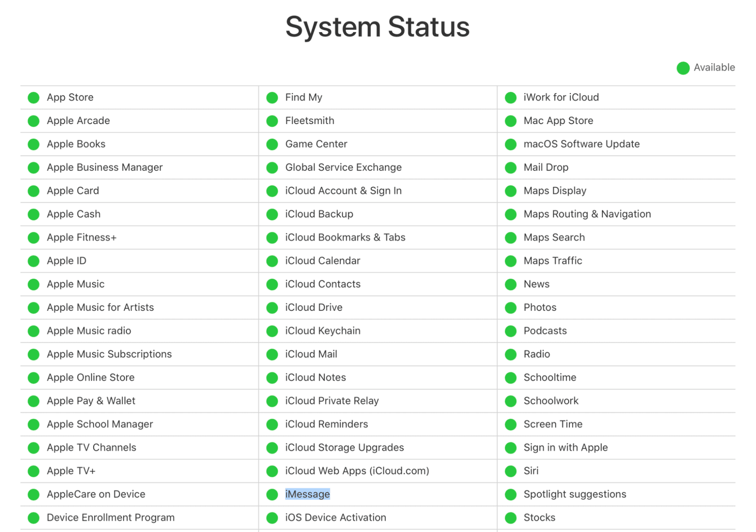Click the green dot next to Game Center
This screenshot has height=532, width=756.
pyautogui.click(x=272, y=144)
